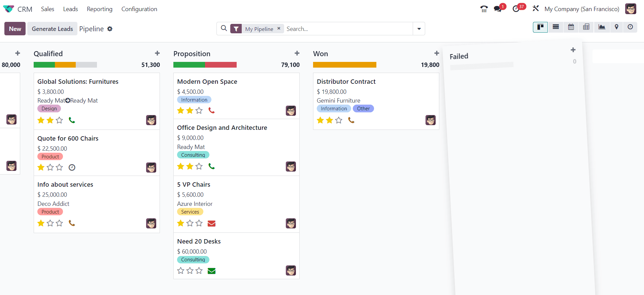The width and height of the screenshot is (644, 295).
Task: Switch to Kanban view
Action: tap(540, 27)
